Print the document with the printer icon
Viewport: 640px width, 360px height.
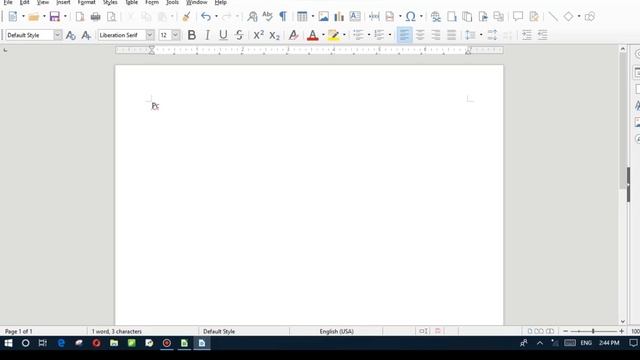[x=96, y=16]
